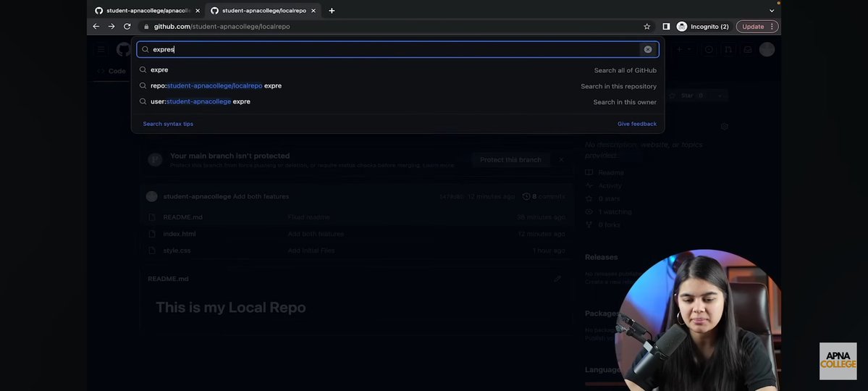Click the Readme link in About
The width and height of the screenshot is (868, 391).
point(610,173)
